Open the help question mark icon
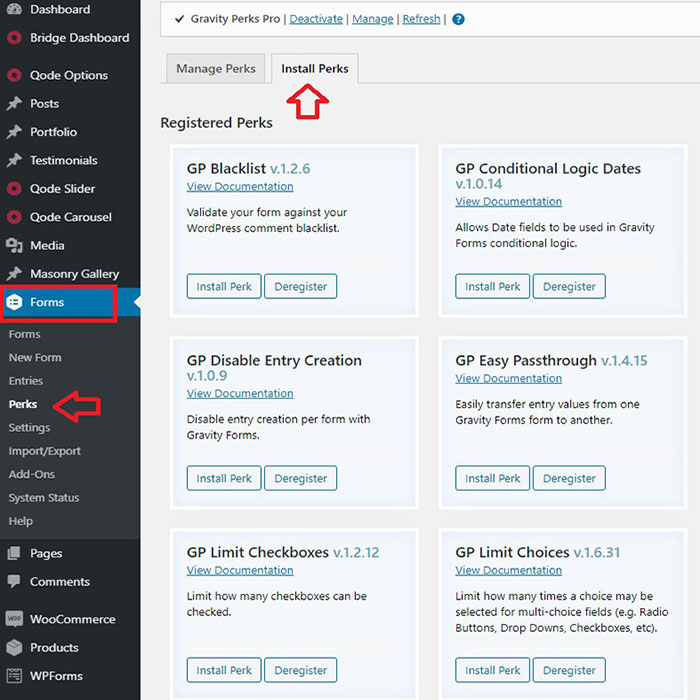The image size is (700, 700). pyautogui.click(x=458, y=19)
